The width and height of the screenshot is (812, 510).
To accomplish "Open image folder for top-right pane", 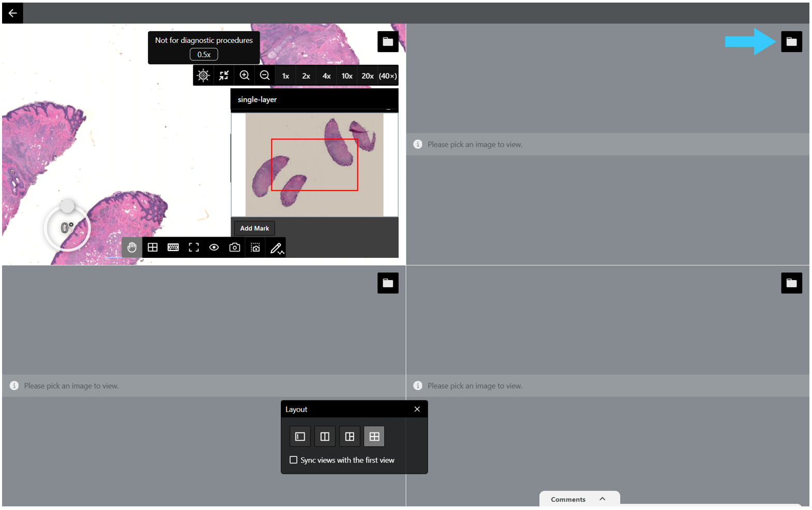I will (791, 41).
